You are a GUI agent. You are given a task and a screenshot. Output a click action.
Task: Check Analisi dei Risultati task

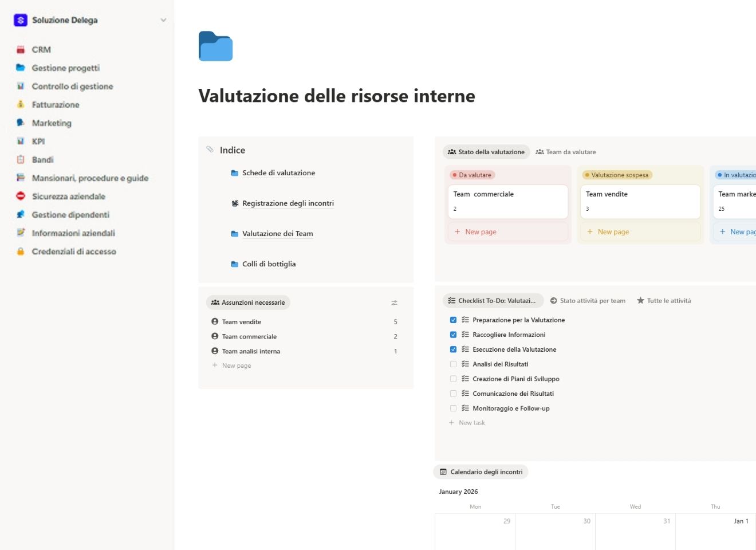click(x=454, y=364)
